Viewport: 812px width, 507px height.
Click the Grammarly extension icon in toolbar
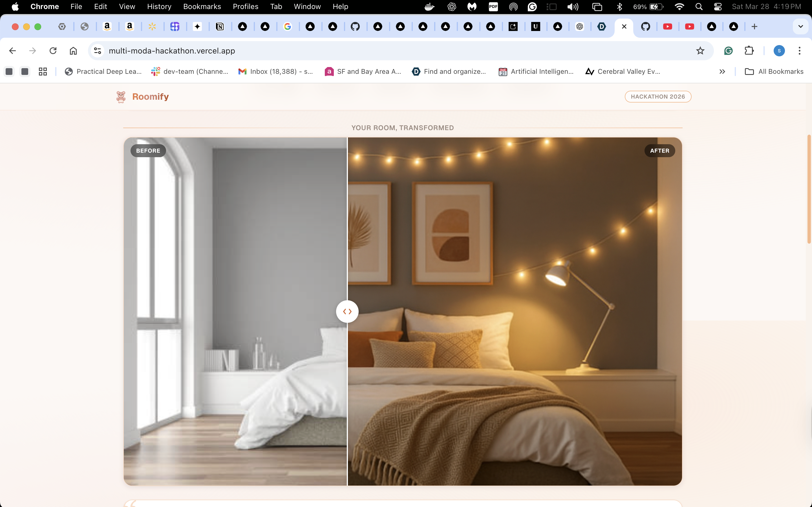[x=728, y=51]
